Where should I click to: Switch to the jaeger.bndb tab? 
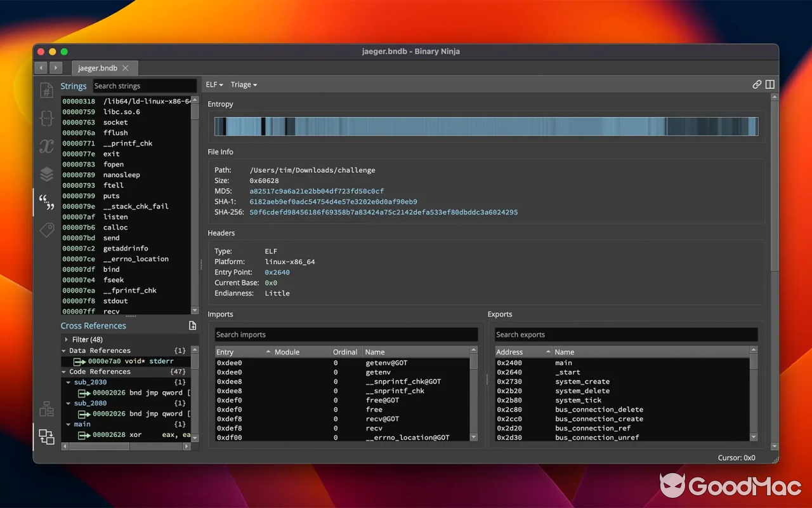pyautogui.click(x=97, y=67)
